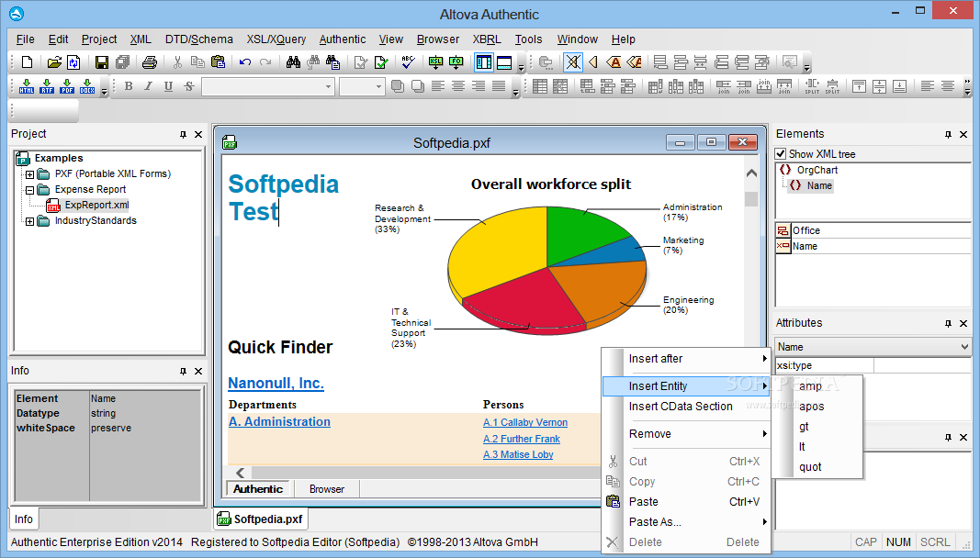Open the Insert after submenu

(685, 359)
